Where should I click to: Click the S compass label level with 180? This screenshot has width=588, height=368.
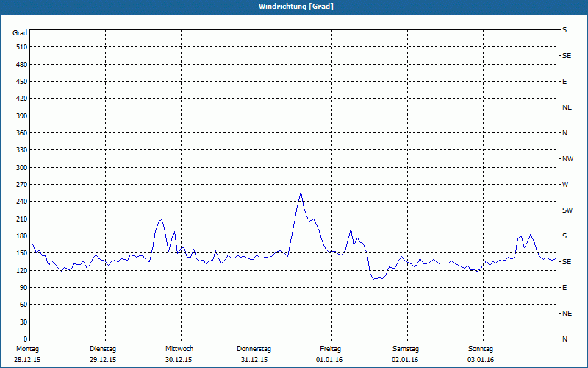564,236
